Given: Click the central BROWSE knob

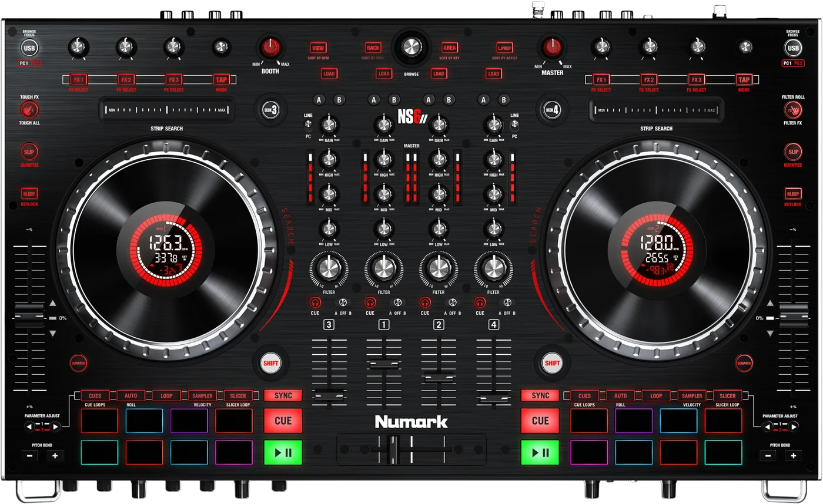Looking at the screenshot, I should [411, 47].
